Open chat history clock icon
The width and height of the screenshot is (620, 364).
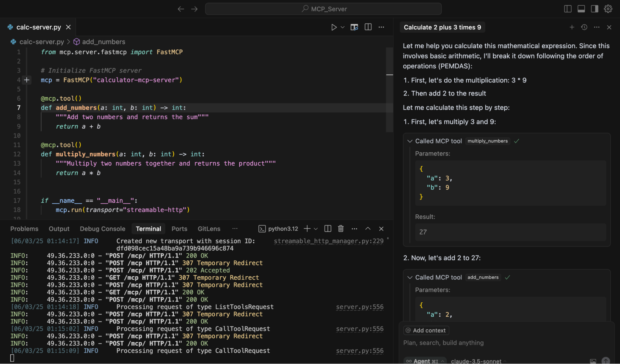click(584, 27)
